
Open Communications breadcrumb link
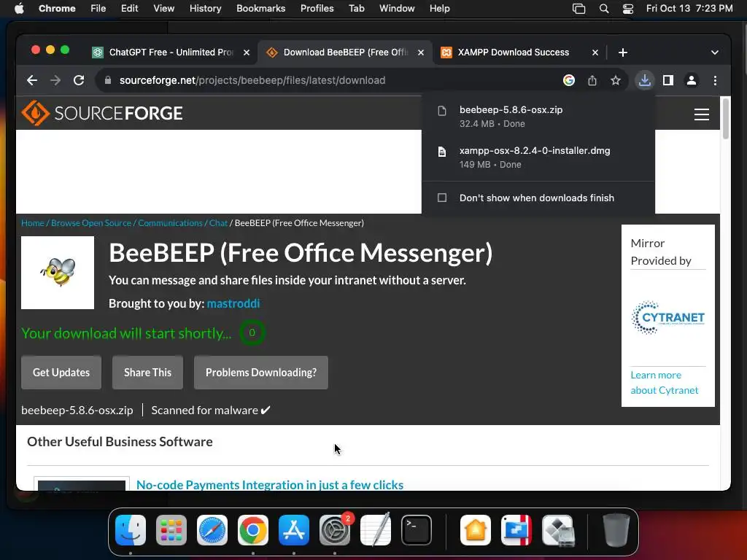[x=170, y=223]
